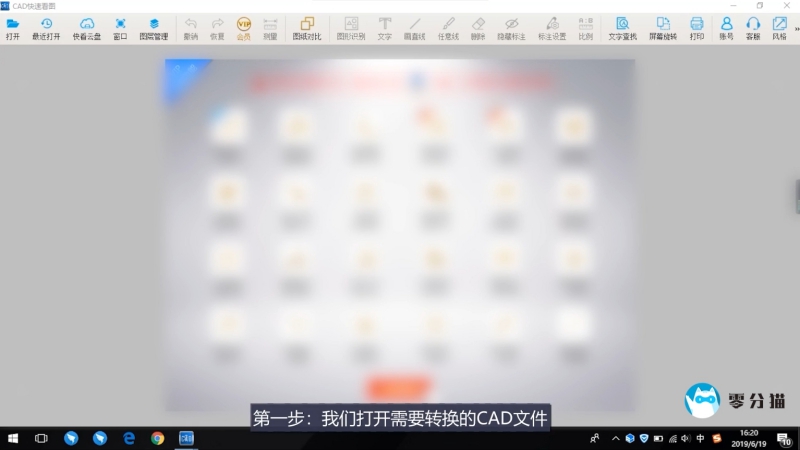Click the blue shield security tray icon

pos(644,438)
